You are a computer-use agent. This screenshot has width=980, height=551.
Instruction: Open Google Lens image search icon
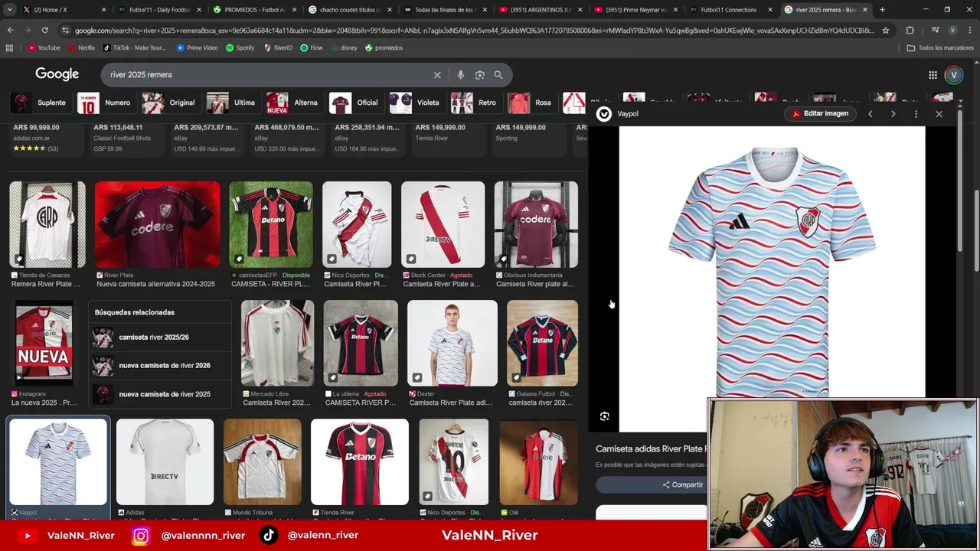479,75
